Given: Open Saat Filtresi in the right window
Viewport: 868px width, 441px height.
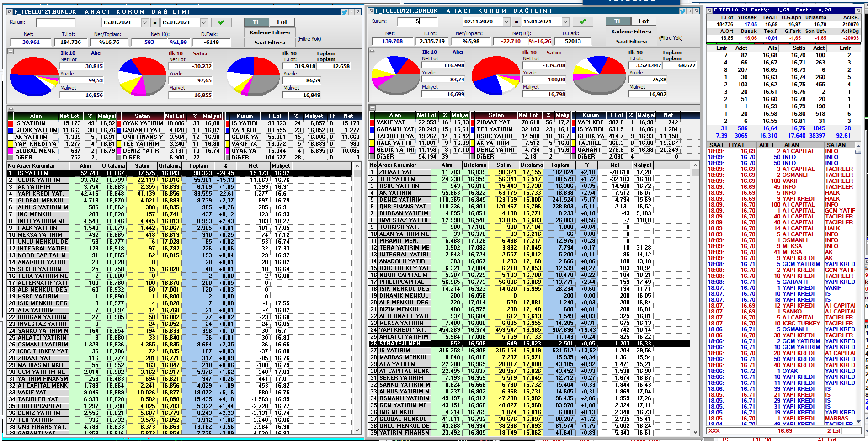Looking at the screenshot, I should click(x=631, y=42).
